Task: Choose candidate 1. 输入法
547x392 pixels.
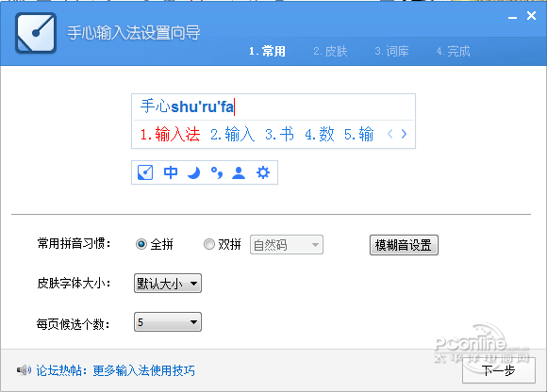Action: (170, 134)
